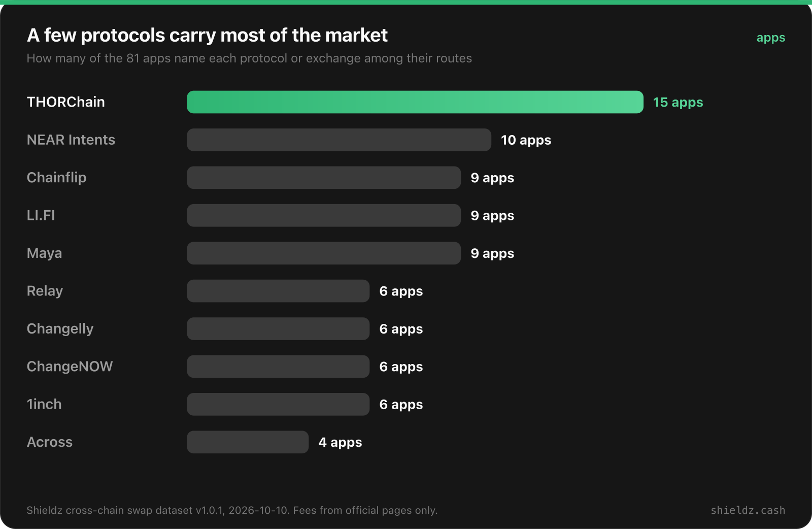812x529 pixels.
Task: Click the '10 apps' value label
Action: click(x=526, y=140)
